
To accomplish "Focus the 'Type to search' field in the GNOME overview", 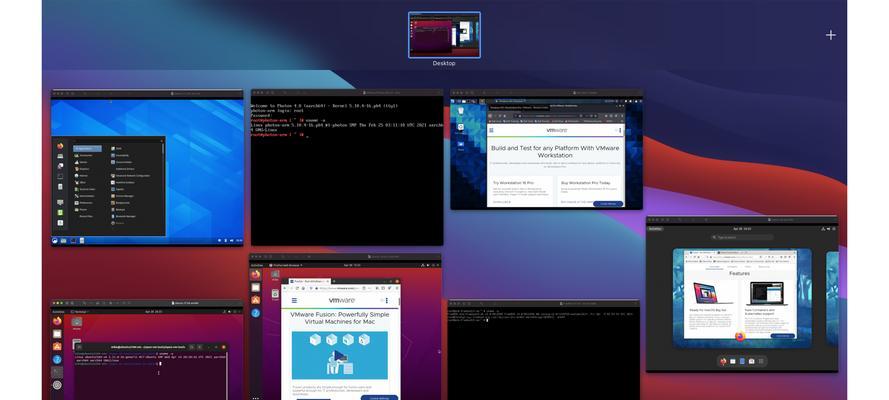I will point(742,237).
